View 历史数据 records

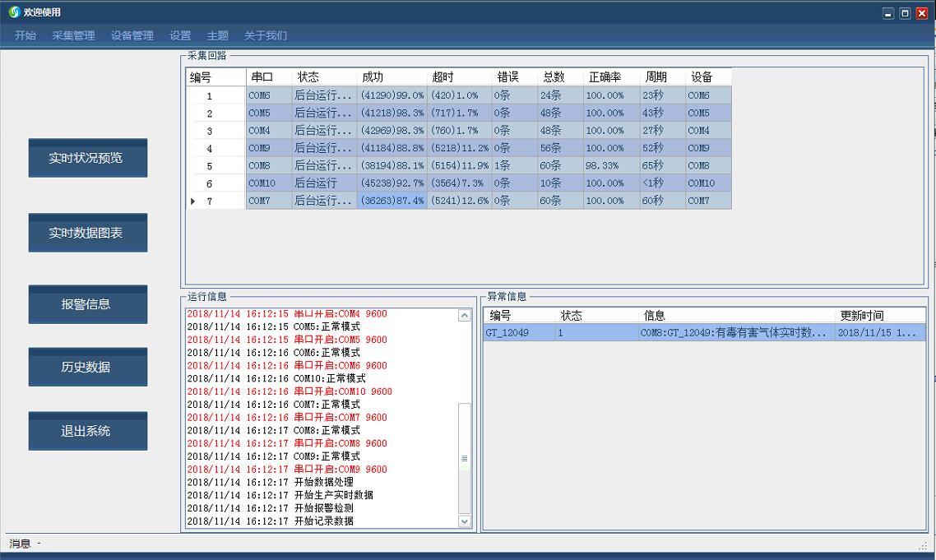87,367
